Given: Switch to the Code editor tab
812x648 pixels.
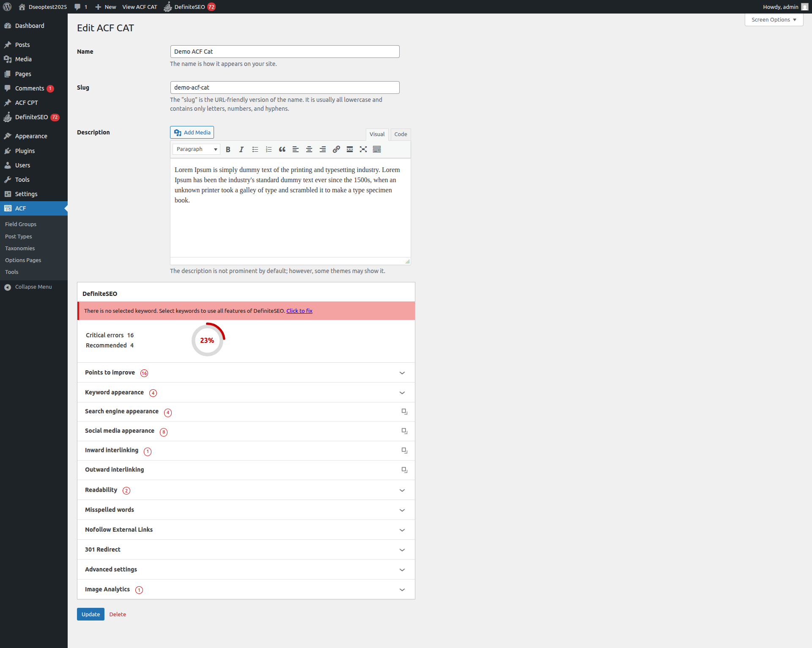Looking at the screenshot, I should pyautogui.click(x=400, y=134).
